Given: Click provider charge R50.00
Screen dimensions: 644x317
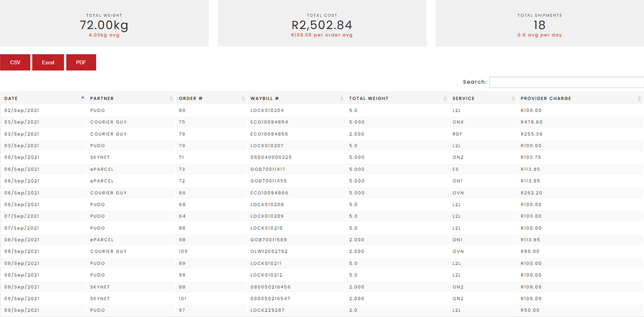Looking at the screenshot, I should (x=530, y=311).
